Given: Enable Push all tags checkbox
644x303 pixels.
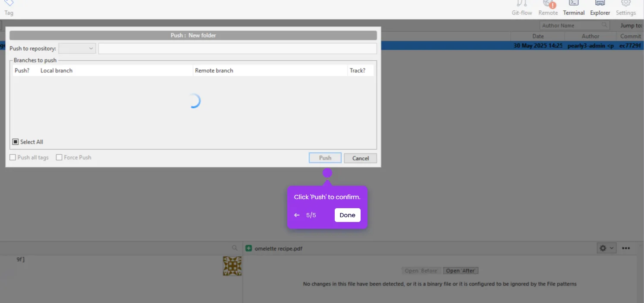Looking at the screenshot, I should [x=13, y=157].
